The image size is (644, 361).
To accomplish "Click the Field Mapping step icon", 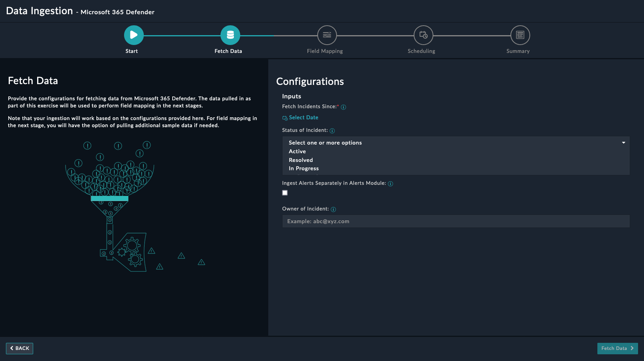I will 327,35.
